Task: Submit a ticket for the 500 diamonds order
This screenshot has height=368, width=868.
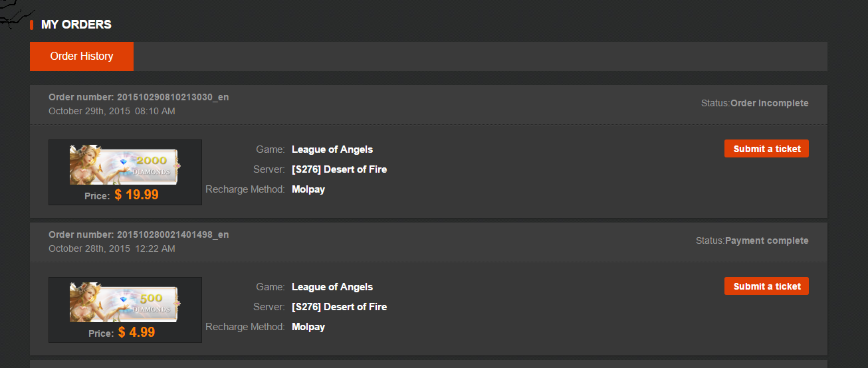Action: tap(766, 286)
